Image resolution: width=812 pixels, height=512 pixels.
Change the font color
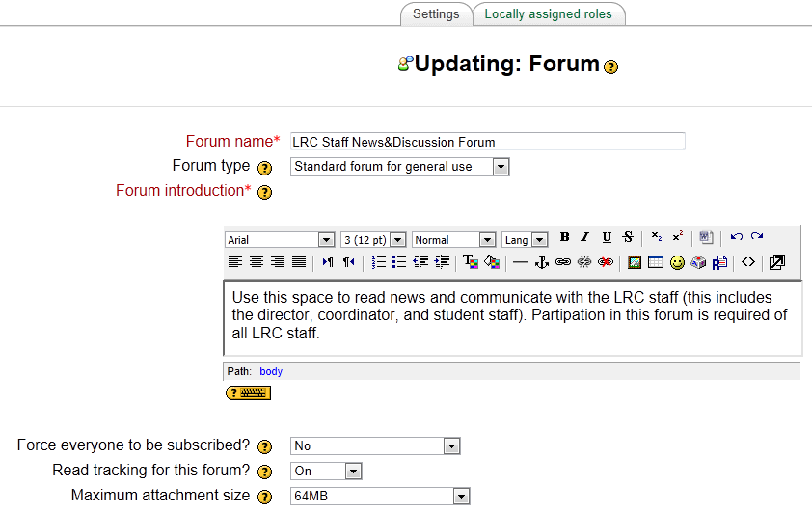pyautogui.click(x=470, y=262)
